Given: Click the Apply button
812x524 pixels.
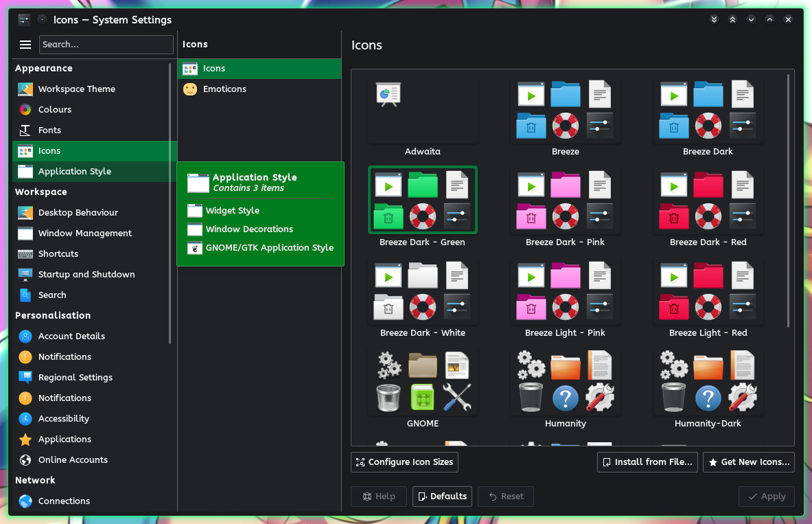Looking at the screenshot, I should [x=767, y=497].
